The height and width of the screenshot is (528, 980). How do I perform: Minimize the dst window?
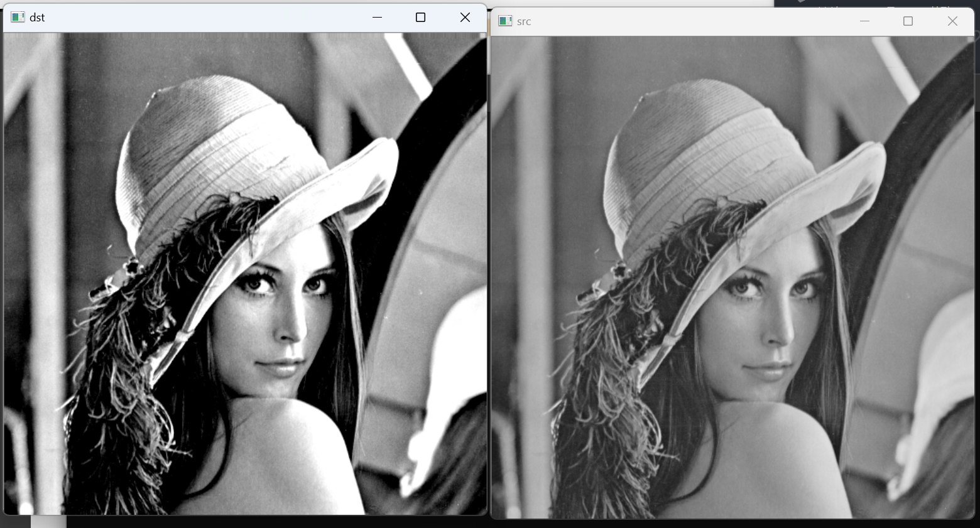tap(377, 18)
